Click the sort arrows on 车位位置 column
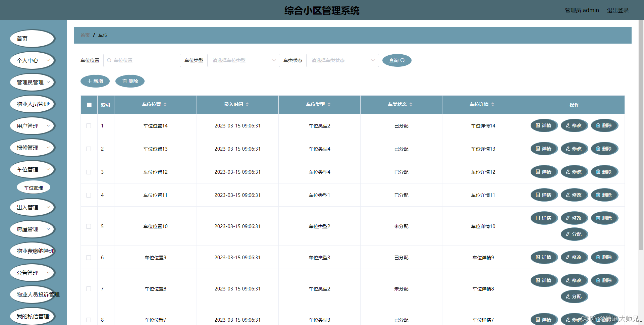The image size is (644, 325). click(165, 104)
